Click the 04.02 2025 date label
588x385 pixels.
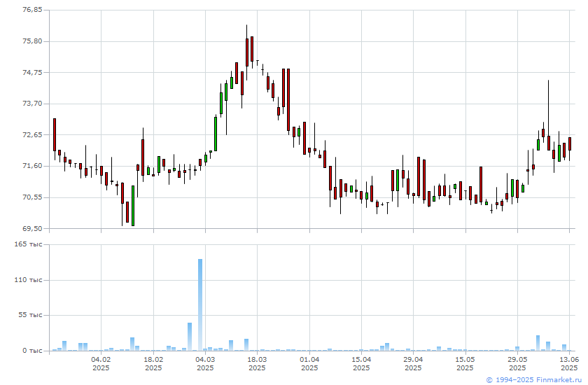point(101,363)
